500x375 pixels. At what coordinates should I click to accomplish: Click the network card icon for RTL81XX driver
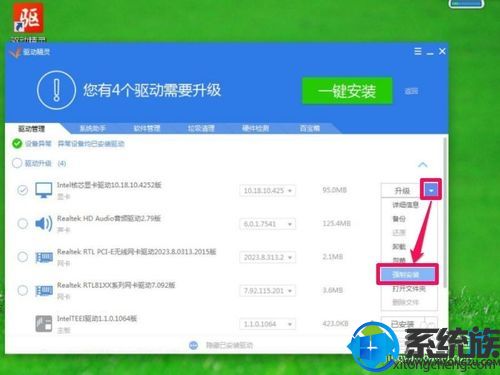[44, 291]
